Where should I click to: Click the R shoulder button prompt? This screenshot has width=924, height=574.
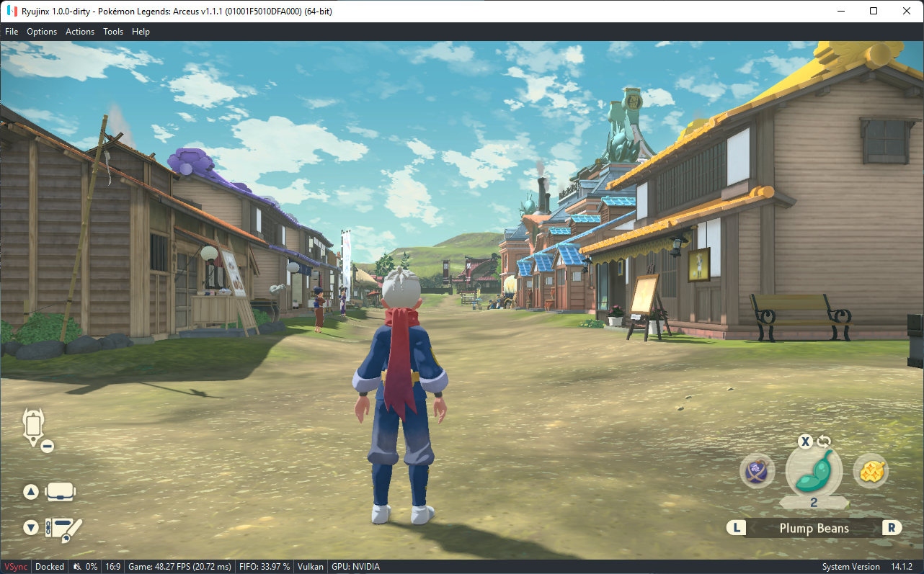tap(892, 528)
